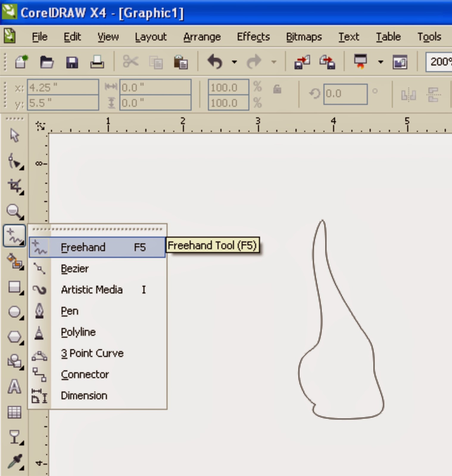The height and width of the screenshot is (476, 452).
Task: Click the New document icon
Action: 21,62
